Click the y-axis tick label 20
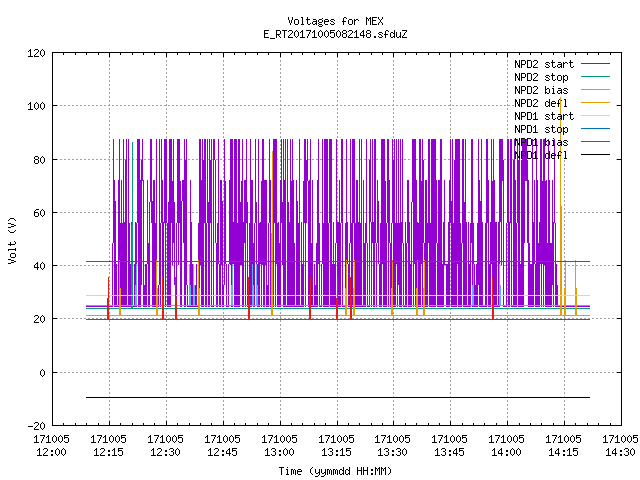Viewport: 640px width, 480px height. pyautogui.click(x=39, y=319)
